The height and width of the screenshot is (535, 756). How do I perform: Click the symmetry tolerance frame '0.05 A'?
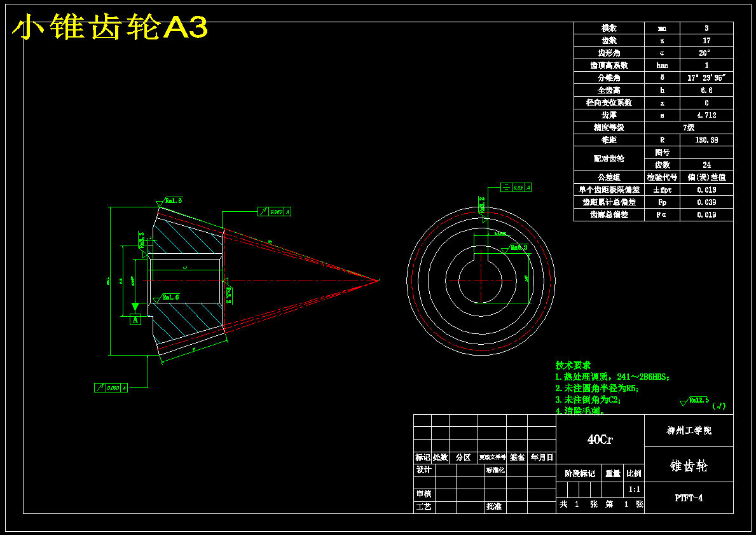(x=516, y=188)
